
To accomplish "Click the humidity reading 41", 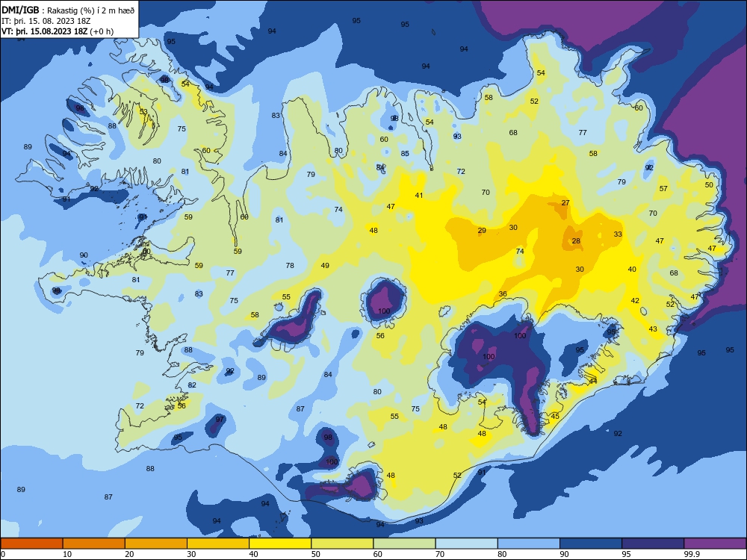I will 419,195.
